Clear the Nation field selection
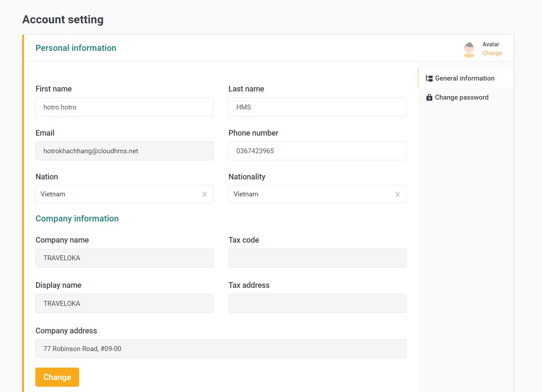The image size is (542, 392). 204,195
